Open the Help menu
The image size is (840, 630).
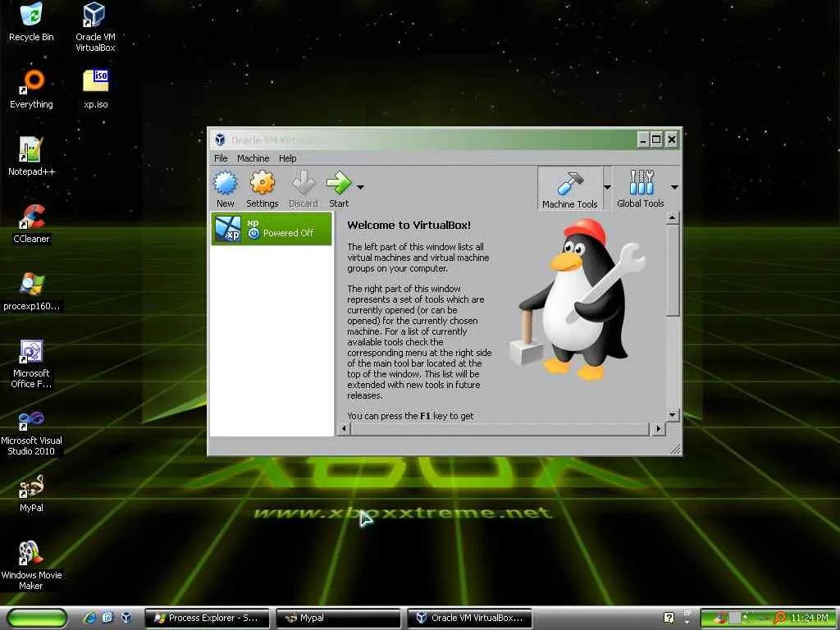pos(288,158)
